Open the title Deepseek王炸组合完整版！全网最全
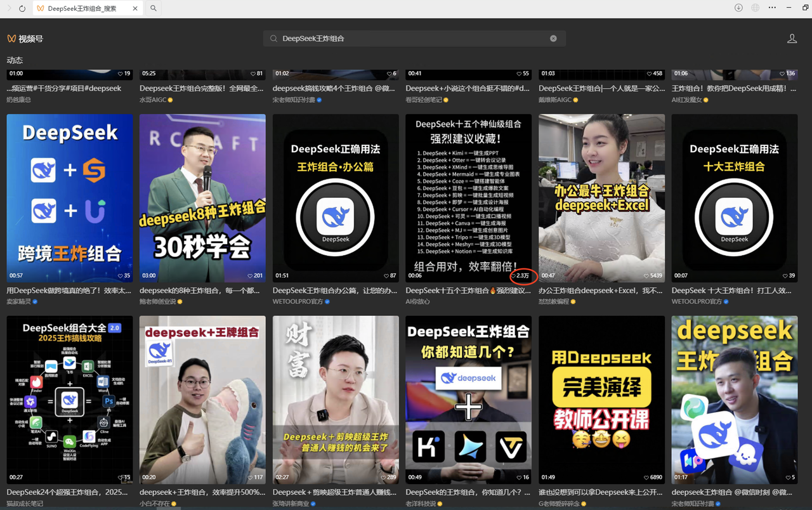 coord(202,88)
